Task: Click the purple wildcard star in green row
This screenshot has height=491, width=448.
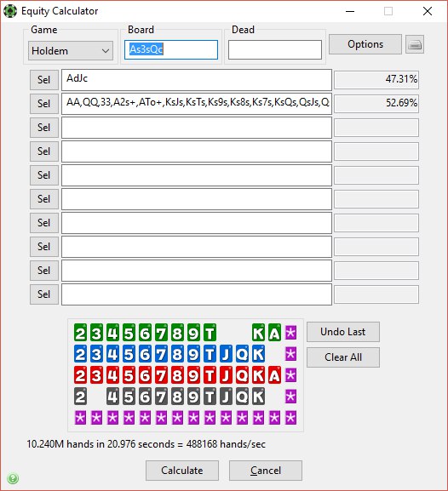Action: 290,333
